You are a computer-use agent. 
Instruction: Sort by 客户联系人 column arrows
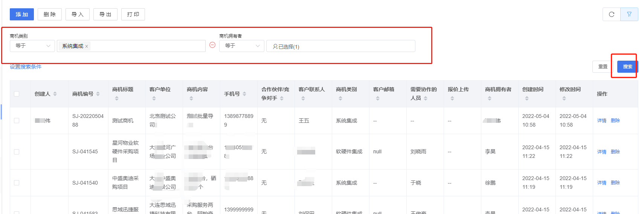point(303,98)
